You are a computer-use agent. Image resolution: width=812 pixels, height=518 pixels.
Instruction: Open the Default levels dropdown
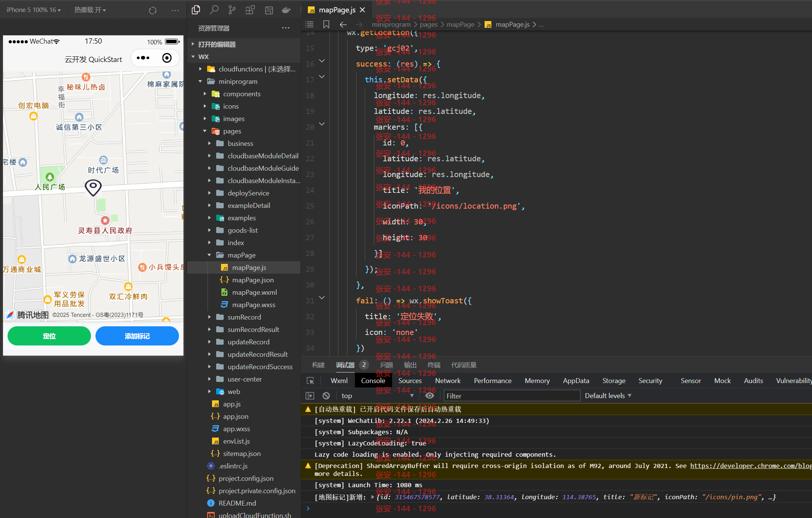608,395
